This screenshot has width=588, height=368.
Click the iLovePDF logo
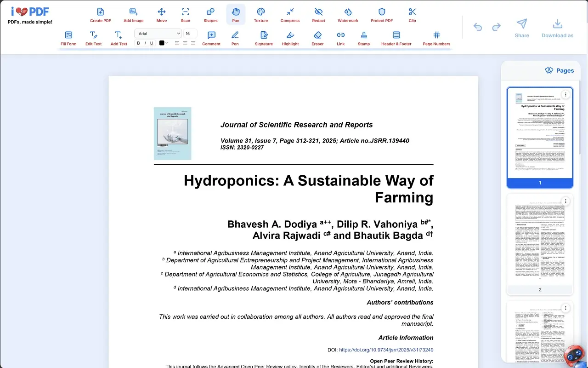pyautogui.click(x=30, y=12)
